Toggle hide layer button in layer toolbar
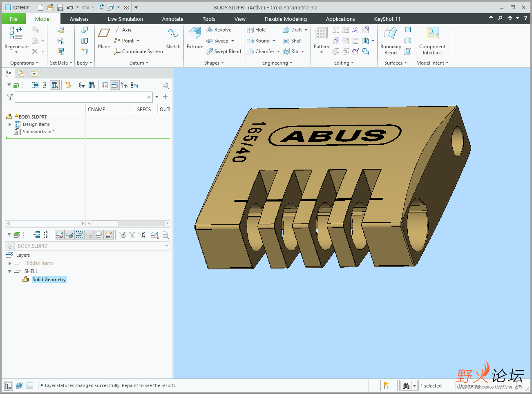 pos(69,235)
